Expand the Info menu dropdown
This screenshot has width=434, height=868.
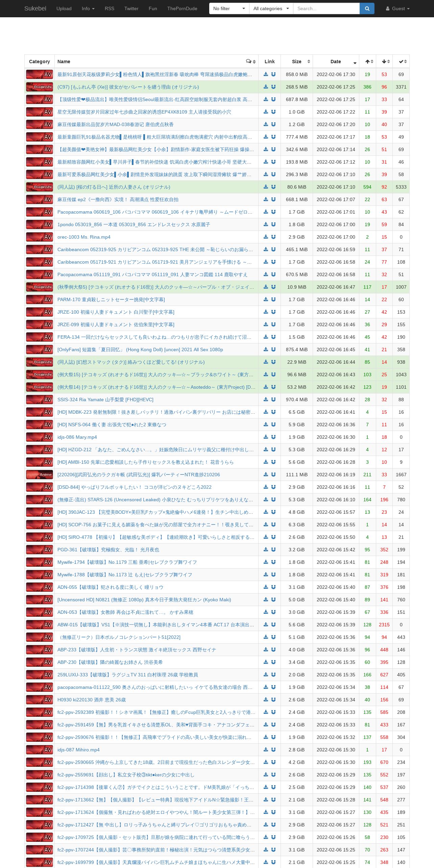pyautogui.click(x=88, y=8)
